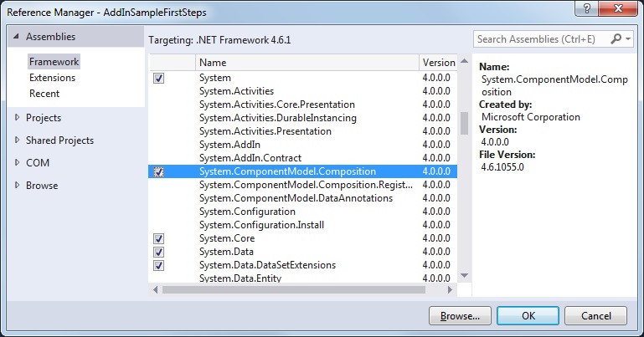The height and width of the screenshot is (337, 644).
Task: Click the Microsoft Corporation text
Action: [x=531, y=117]
